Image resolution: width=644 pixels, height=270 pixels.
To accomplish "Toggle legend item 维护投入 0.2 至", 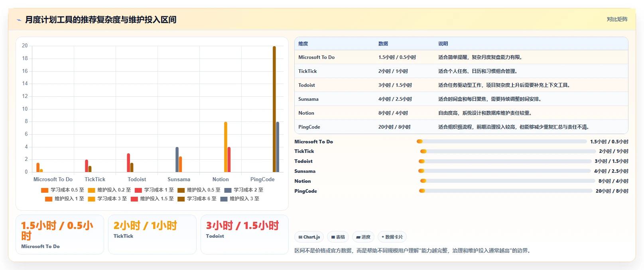I will (x=109, y=190).
